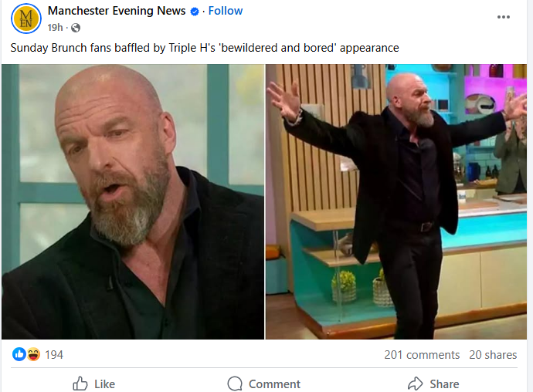This screenshot has height=392, width=533.
Task: View the 20 shares list
Action: (493, 355)
